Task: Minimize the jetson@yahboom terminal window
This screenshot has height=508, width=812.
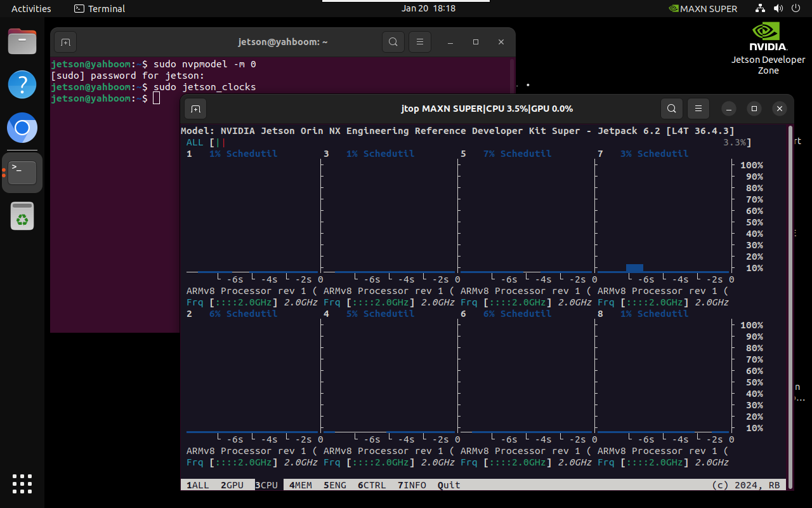Action: [x=450, y=42]
